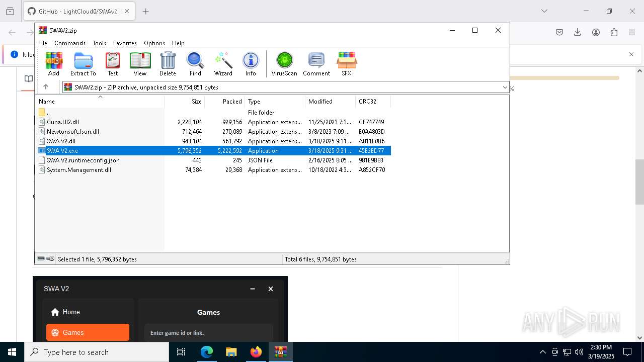This screenshot has width=644, height=362.
Task: Open the Tools menu
Action: coord(99,43)
